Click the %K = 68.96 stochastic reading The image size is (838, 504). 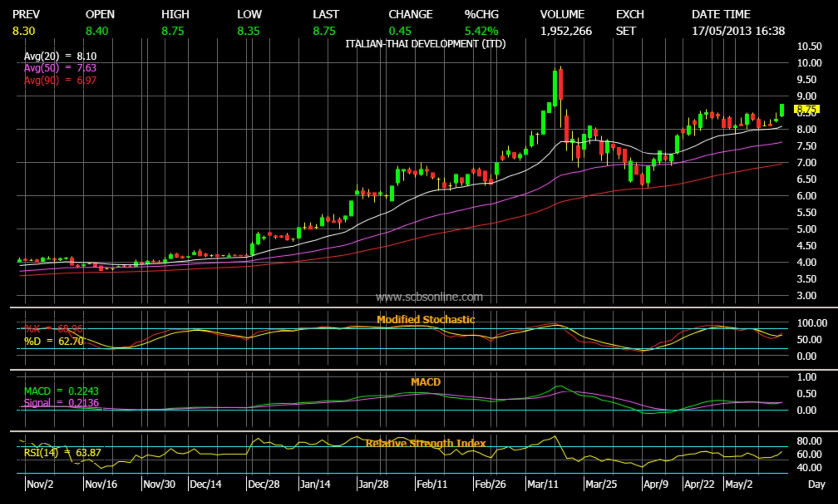point(53,329)
